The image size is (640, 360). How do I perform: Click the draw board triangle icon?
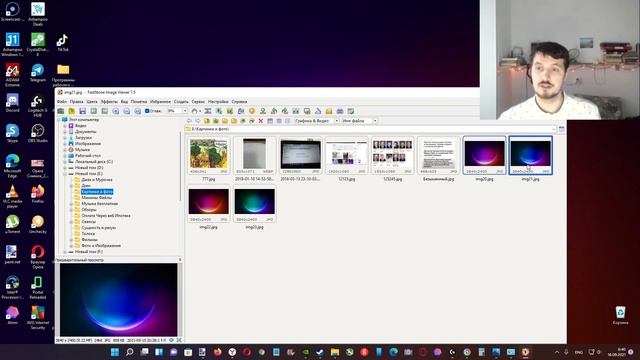point(318,111)
